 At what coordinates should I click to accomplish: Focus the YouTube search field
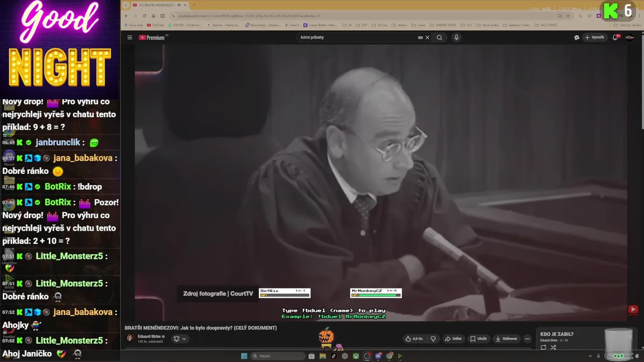click(x=357, y=38)
